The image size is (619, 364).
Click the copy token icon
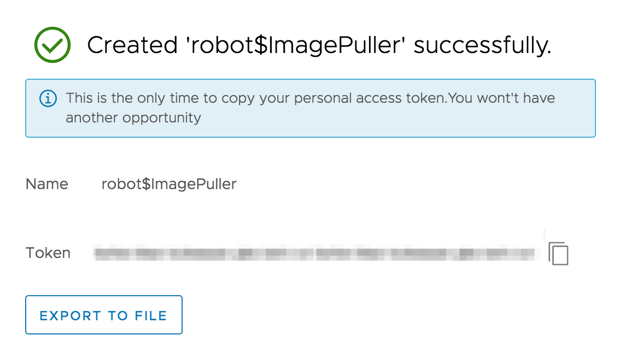click(558, 254)
